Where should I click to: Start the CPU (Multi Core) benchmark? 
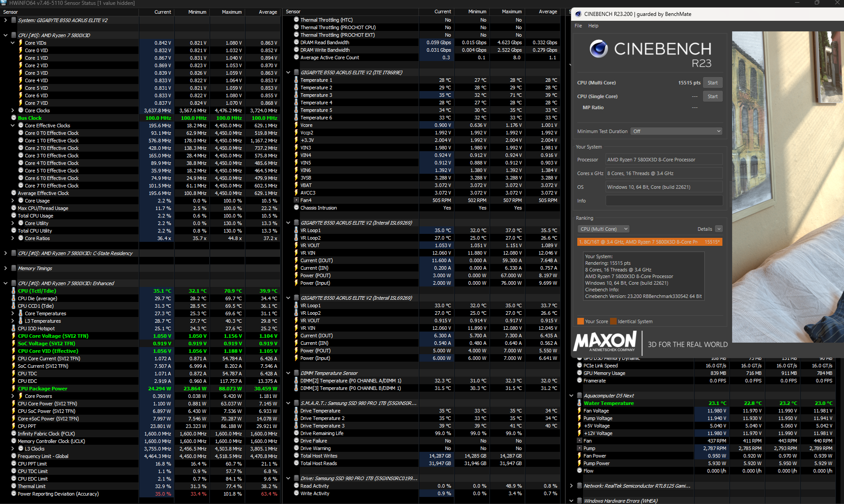tap(713, 83)
